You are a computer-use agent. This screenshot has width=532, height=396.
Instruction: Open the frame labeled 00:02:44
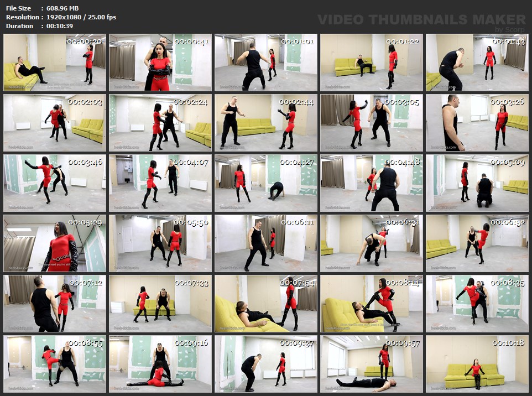[x=266, y=123]
